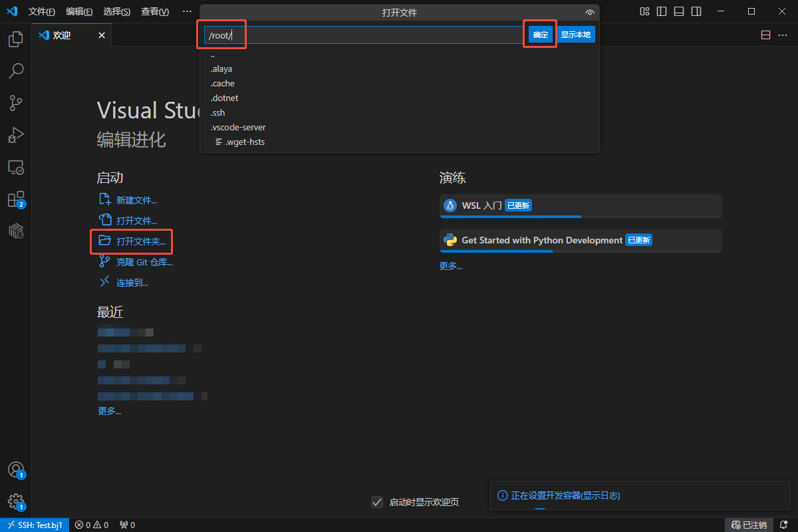Open the Source Control view

click(15, 102)
